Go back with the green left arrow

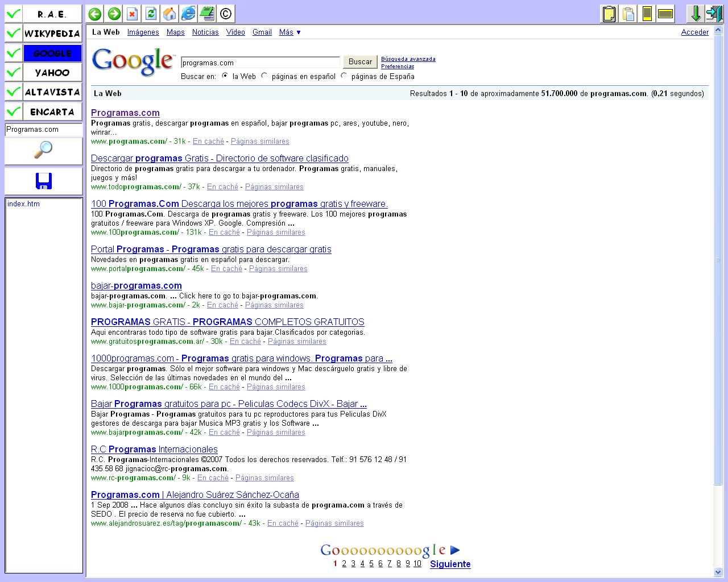(x=95, y=14)
